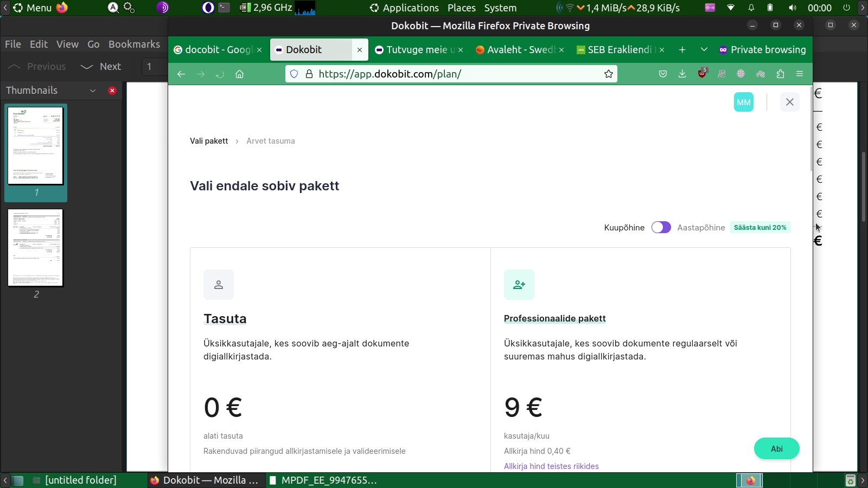
Task: Open the Firefox downloads panel
Action: point(682,74)
